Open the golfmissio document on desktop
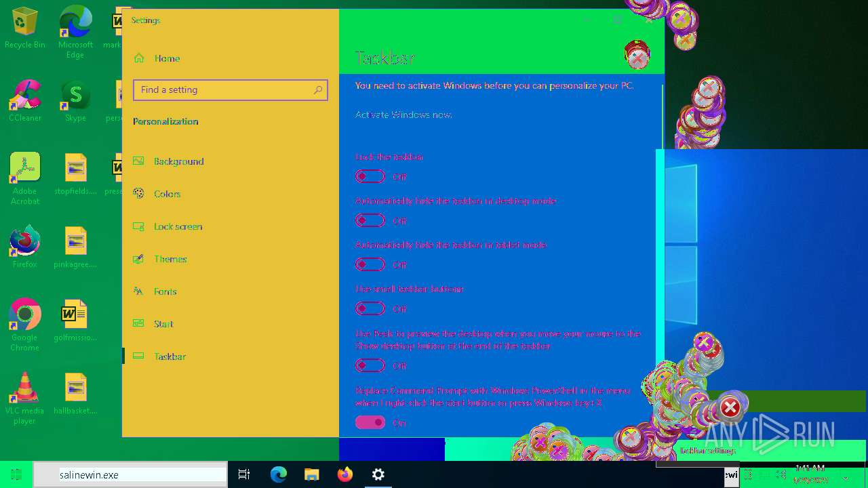This screenshot has width=868, height=488. click(75, 321)
